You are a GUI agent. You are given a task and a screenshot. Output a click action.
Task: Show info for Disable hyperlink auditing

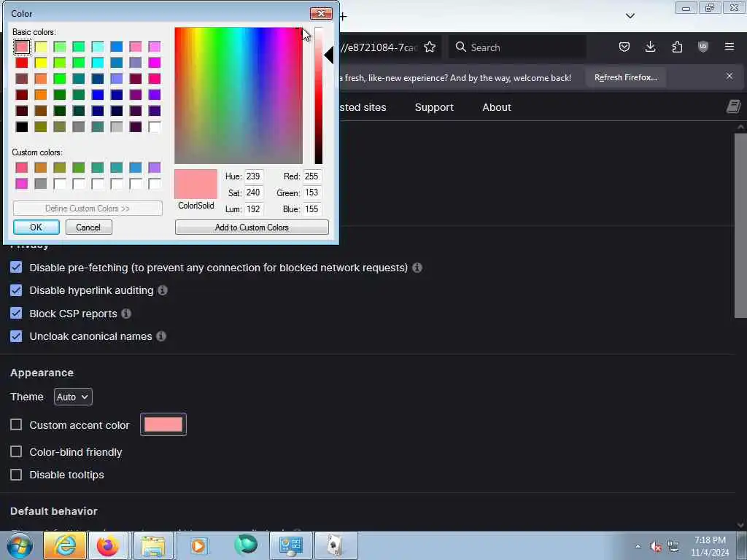[163, 290]
